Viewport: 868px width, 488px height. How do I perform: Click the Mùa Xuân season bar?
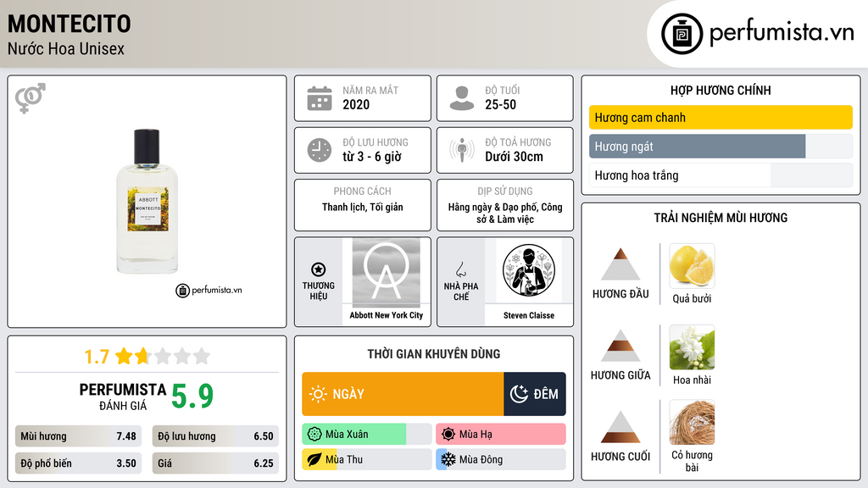point(366,435)
